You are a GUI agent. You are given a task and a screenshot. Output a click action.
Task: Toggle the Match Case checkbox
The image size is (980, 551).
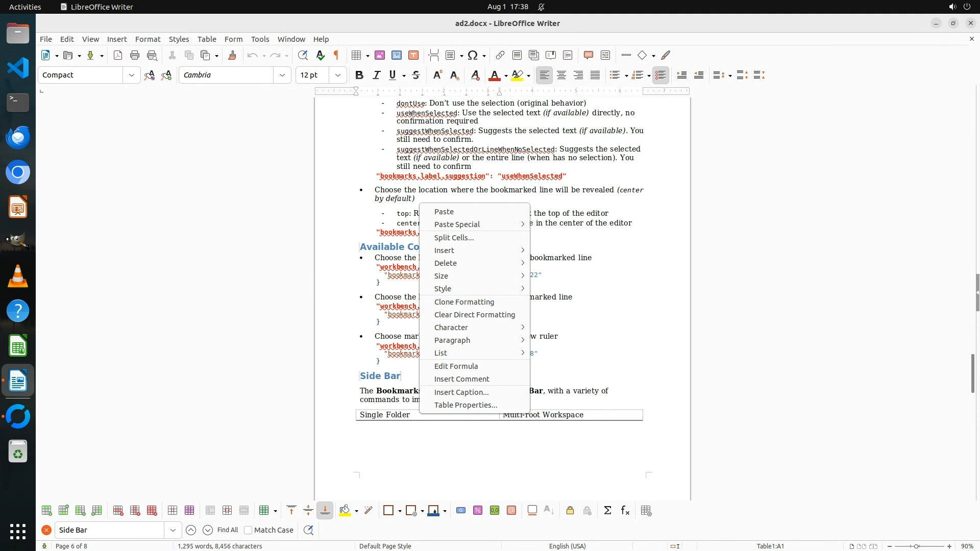(x=249, y=530)
